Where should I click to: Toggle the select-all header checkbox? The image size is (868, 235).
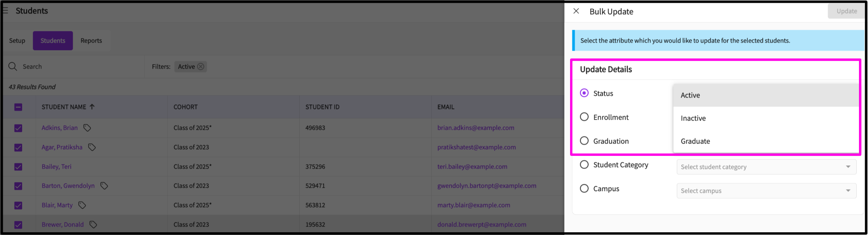[x=18, y=107]
